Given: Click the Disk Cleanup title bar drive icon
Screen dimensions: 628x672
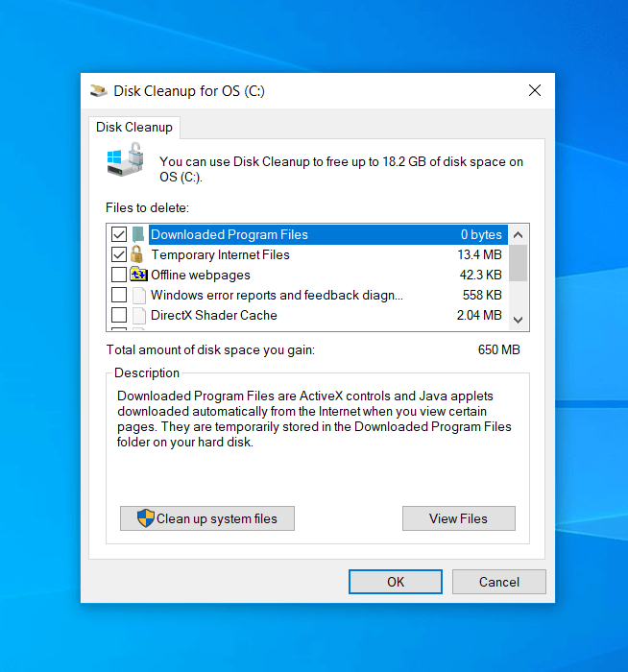Looking at the screenshot, I should point(99,91).
